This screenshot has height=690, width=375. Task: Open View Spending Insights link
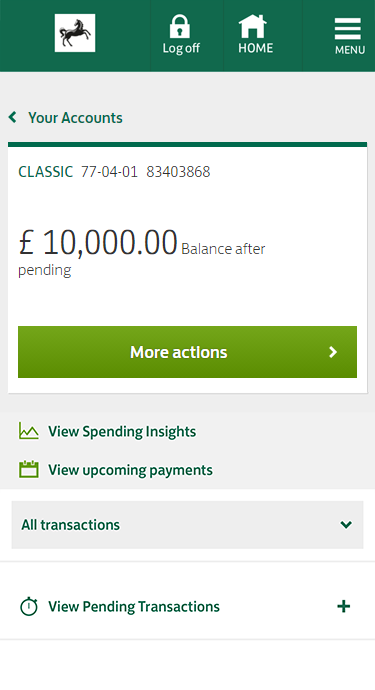(122, 432)
